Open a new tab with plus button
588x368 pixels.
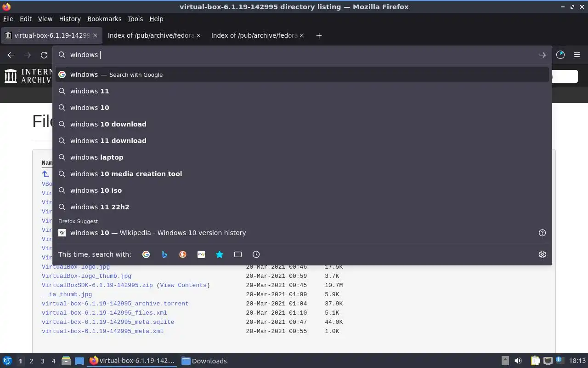319,35
